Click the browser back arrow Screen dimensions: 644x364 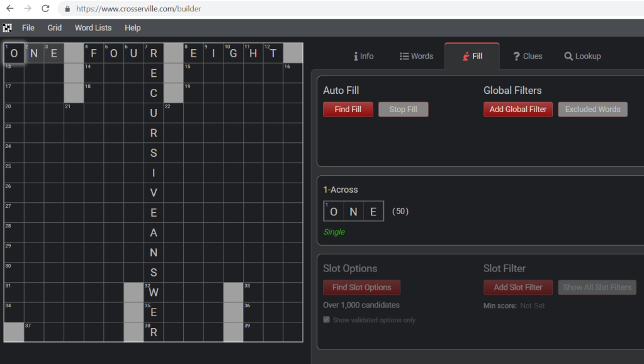pyautogui.click(x=9, y=9)
